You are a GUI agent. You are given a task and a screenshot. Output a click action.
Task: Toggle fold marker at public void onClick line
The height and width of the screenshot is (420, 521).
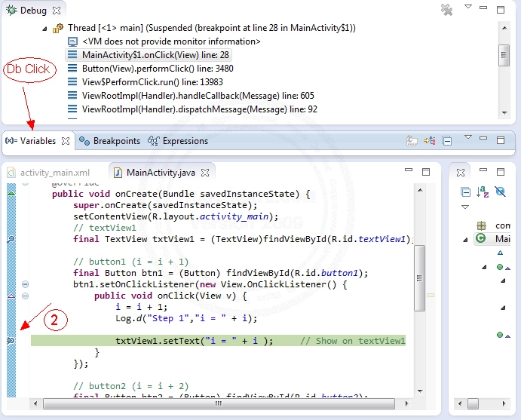(25, 296)
